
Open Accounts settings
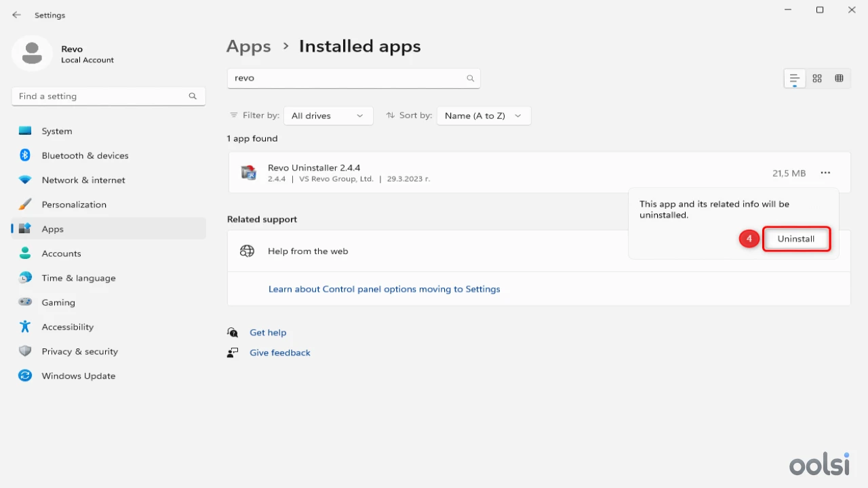[x=108, y=253]
